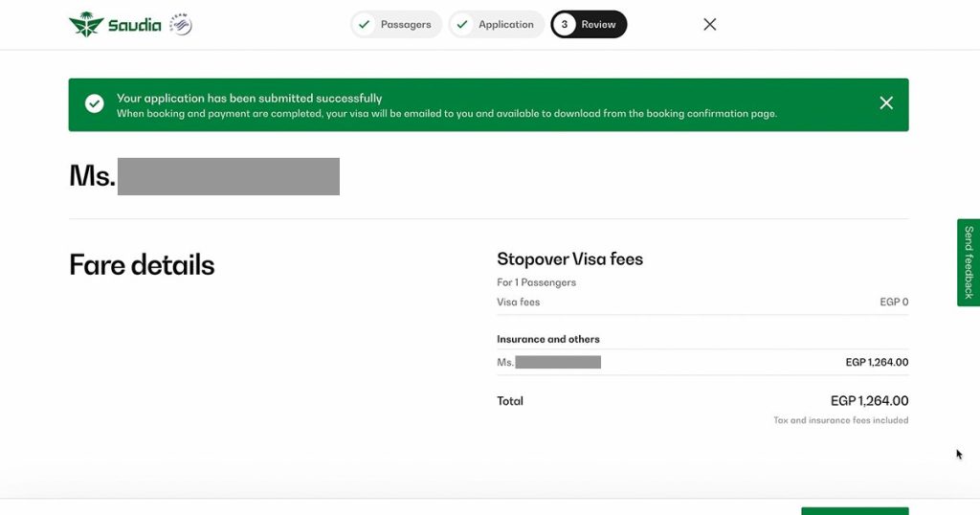Open the Send feedback side tab

969,262
